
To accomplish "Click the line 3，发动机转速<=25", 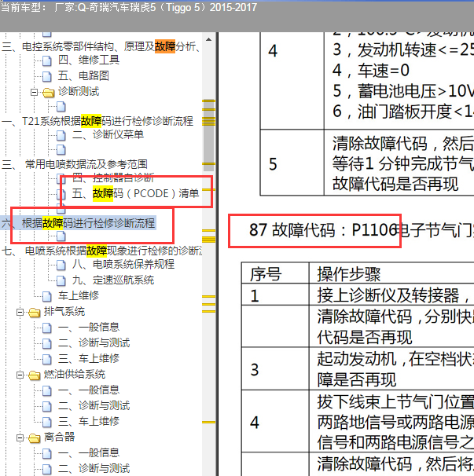I will tap(403, 50).
